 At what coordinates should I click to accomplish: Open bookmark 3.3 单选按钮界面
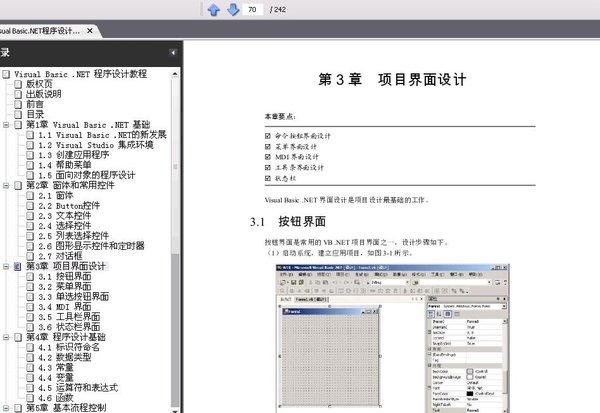point(73,297)
